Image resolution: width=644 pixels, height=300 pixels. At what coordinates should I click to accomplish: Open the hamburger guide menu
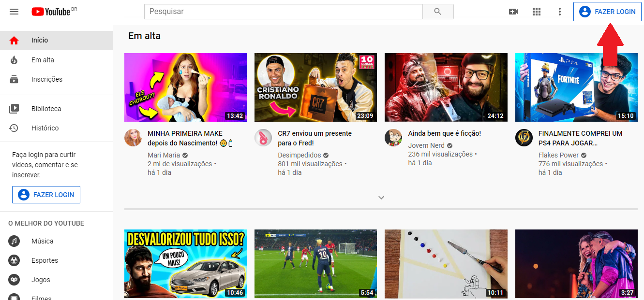click(14, 12)
